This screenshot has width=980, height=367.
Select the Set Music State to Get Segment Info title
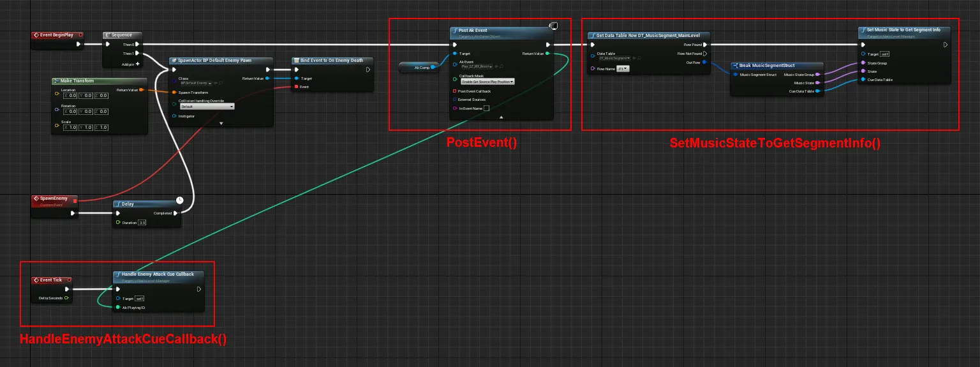(903, 30)
